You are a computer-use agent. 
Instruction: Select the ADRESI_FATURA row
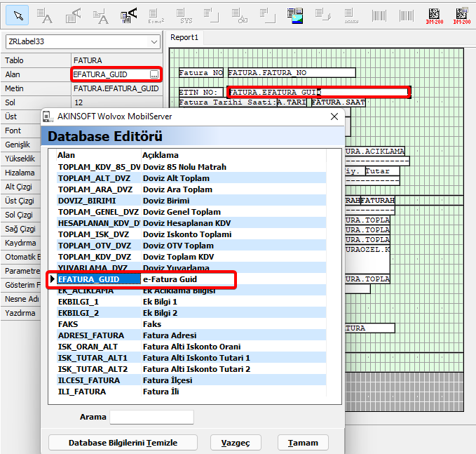pos(191,336)
